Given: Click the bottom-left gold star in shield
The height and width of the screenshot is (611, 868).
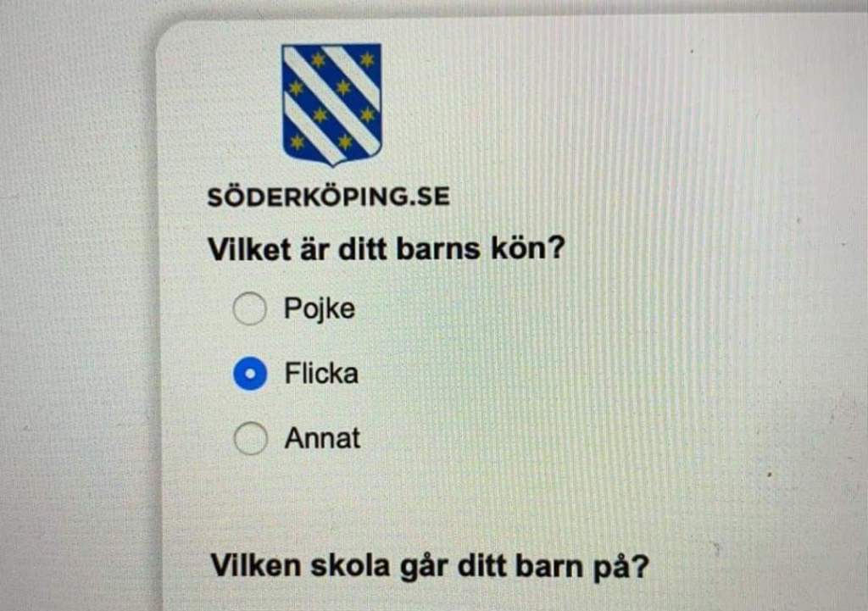Looking at the screenshot, I should pos(298,142).
